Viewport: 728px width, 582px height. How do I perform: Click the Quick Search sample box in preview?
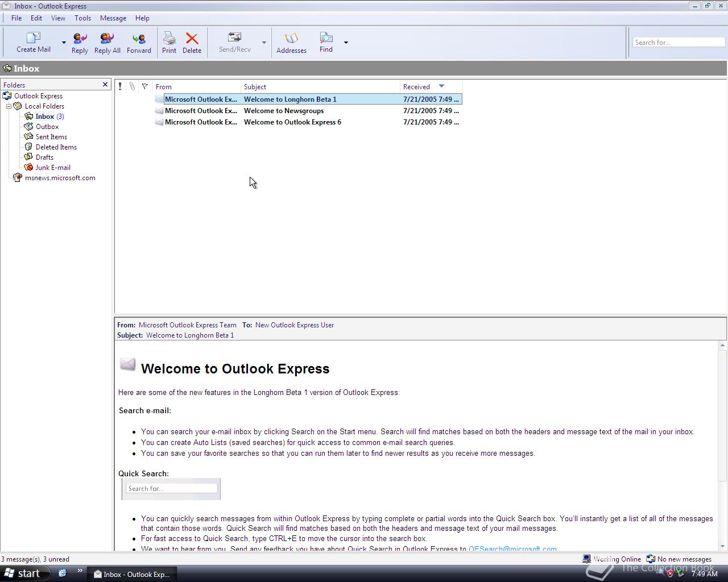pos(171,489)
